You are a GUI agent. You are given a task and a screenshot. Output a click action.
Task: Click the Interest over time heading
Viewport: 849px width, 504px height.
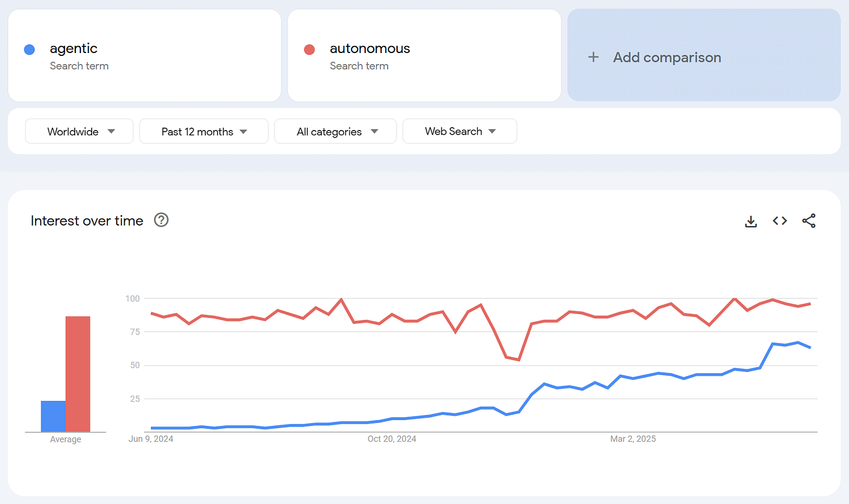coord(87,221)
